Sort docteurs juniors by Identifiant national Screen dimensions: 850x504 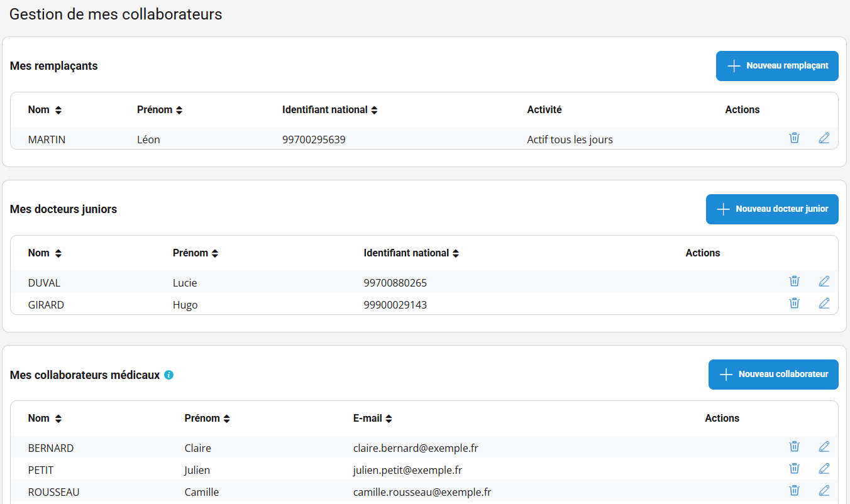coord(456,253)
